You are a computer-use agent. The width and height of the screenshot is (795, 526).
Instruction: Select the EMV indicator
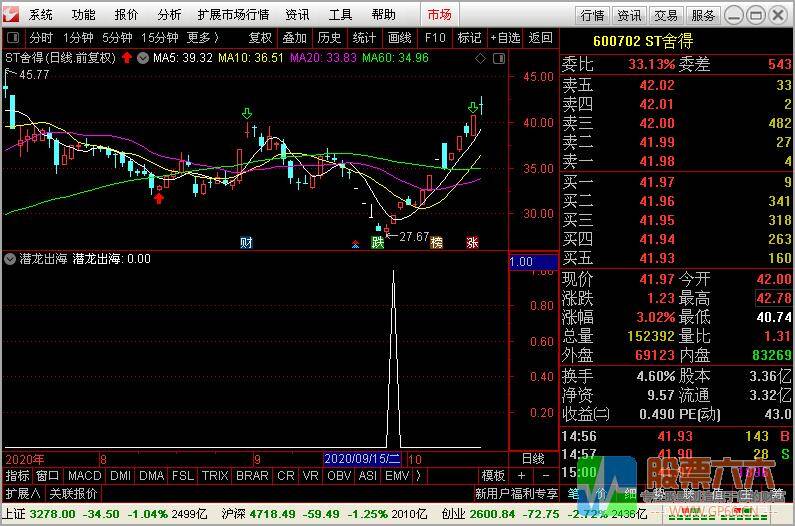(397, 476)
